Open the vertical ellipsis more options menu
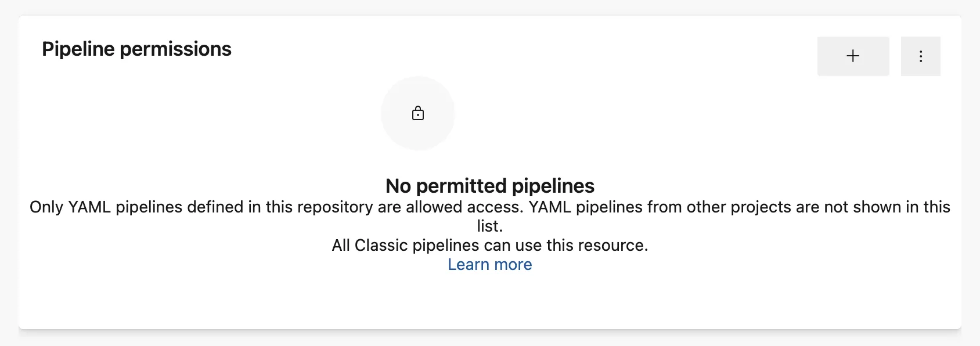This screenshot has width=980, height=346. click(x=920, y=56)
